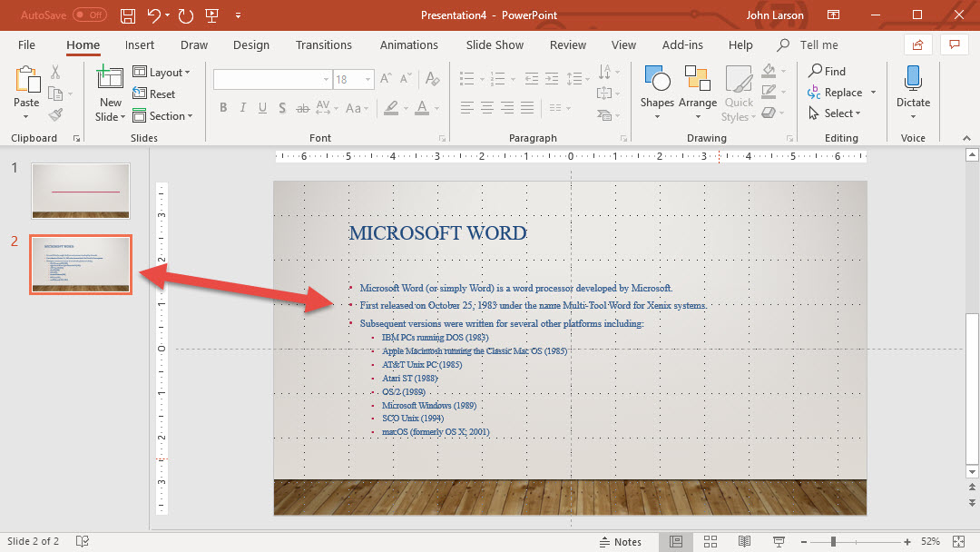Switch to Slide Sorter view

point(710,542)
